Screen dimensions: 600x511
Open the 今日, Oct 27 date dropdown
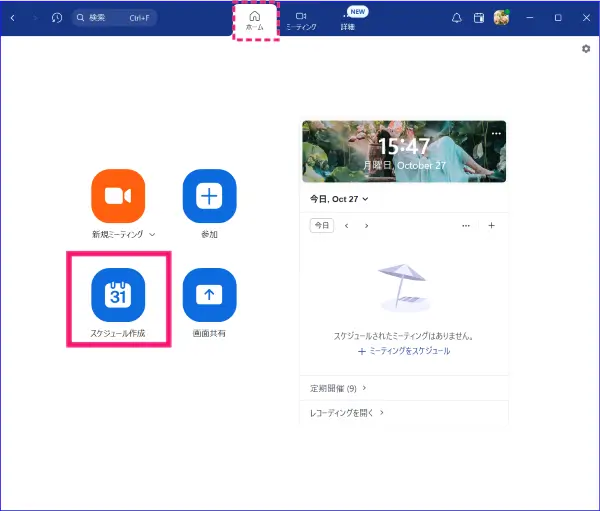tap(339, 199)
